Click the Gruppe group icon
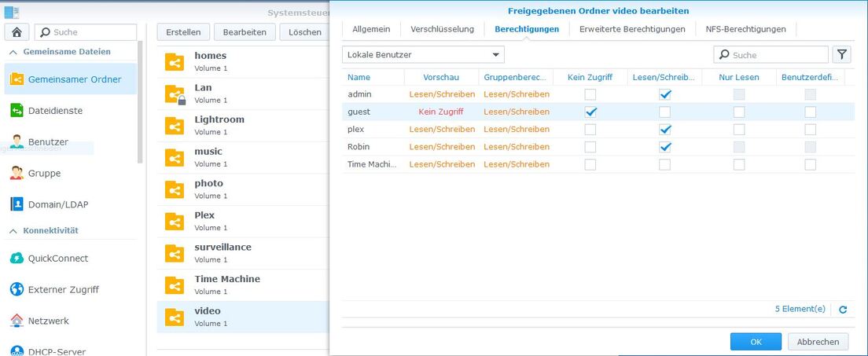Image resolution: width=868 pixels, height=356 pixels. (17, 174)
